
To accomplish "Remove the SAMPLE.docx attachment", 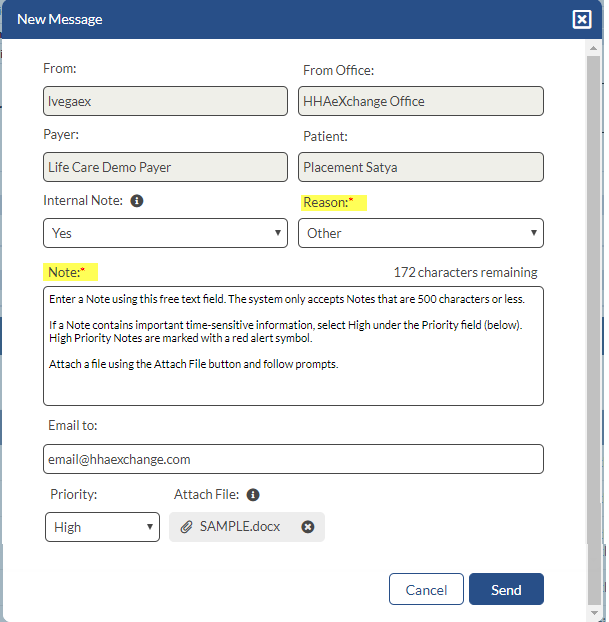I will [x=307, y=527].
